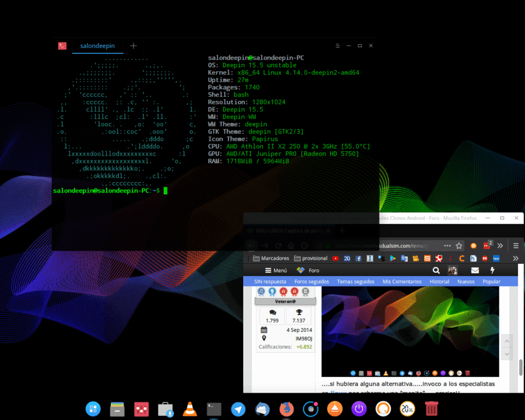Click the Firefox address bar URL
Viewport: 525px width, 420px height.
[381, 246]
